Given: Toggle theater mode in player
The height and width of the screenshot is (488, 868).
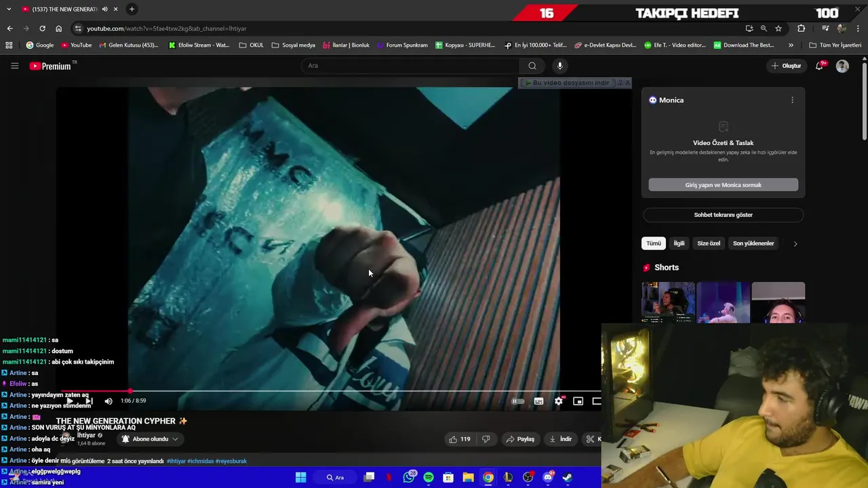Looking at the screenshot, I should point(596,401).
